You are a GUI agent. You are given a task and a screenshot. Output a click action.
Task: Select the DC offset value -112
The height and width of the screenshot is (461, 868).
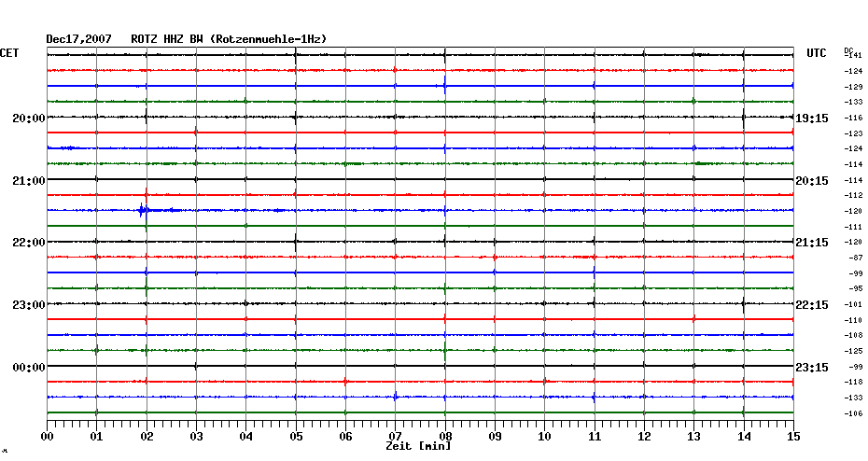[854, 195]
